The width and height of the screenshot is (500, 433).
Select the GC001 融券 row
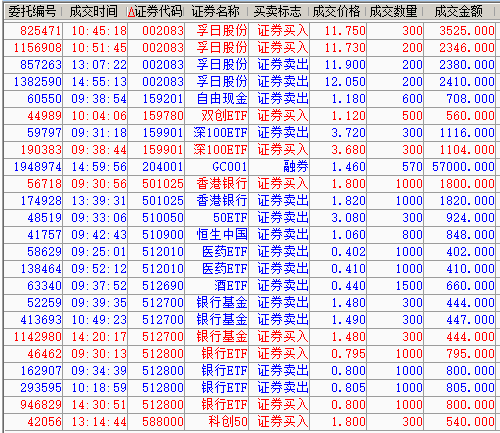tap(250, 167)
